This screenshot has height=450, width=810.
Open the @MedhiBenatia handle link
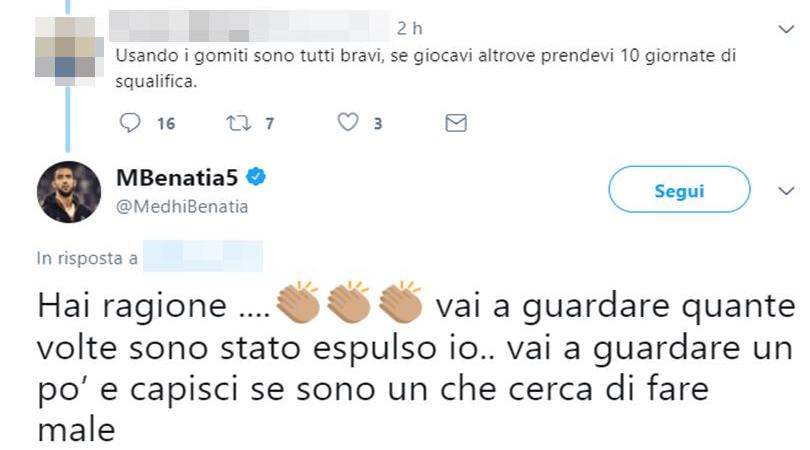[x=182, y=207]
